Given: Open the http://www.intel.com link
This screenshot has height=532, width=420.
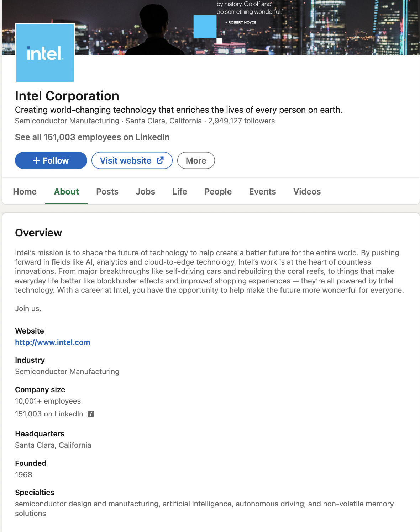Looking at the screenshot, I should click(52, 342).
